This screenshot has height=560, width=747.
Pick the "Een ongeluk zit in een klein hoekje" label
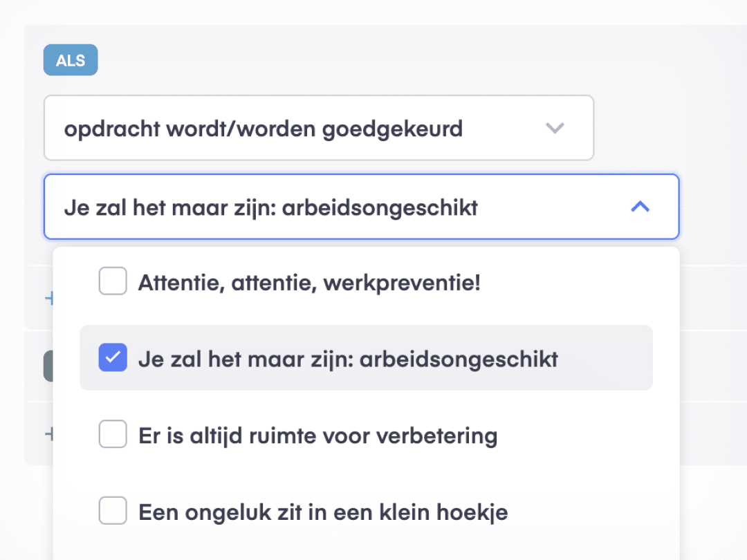pyautogui.click(x=323, y=512)
